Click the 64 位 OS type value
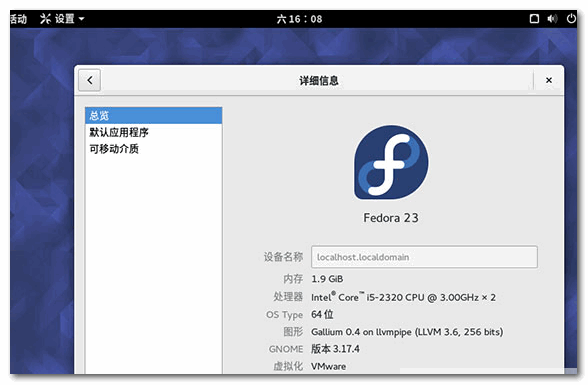Screen dimensions: 588x385 322,314
